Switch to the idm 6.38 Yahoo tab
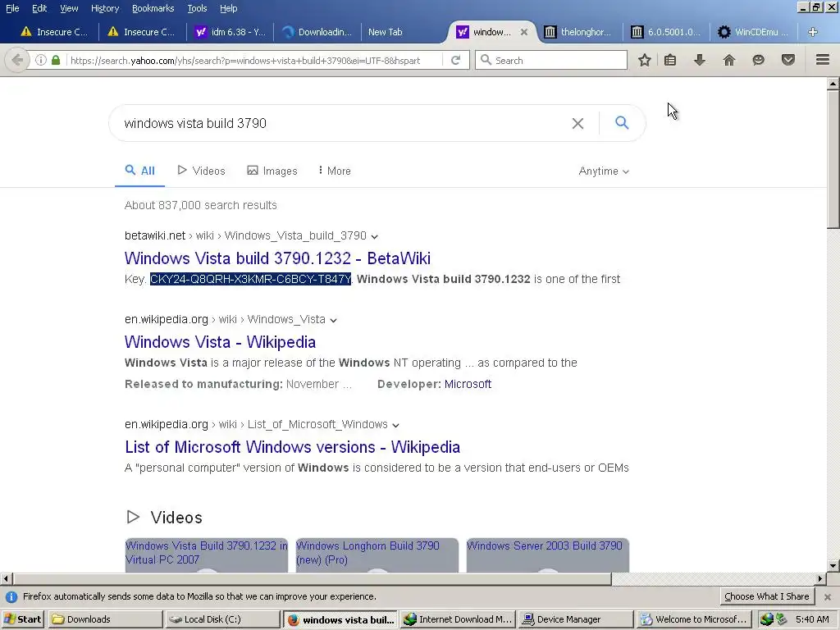The width and height of the screenshot is (840, 630). pyautogui.click(x=230, y=32)
